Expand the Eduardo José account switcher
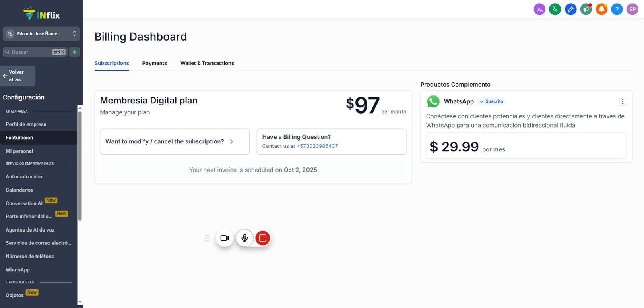Viewport: 644px width, 308px height. 41,34
